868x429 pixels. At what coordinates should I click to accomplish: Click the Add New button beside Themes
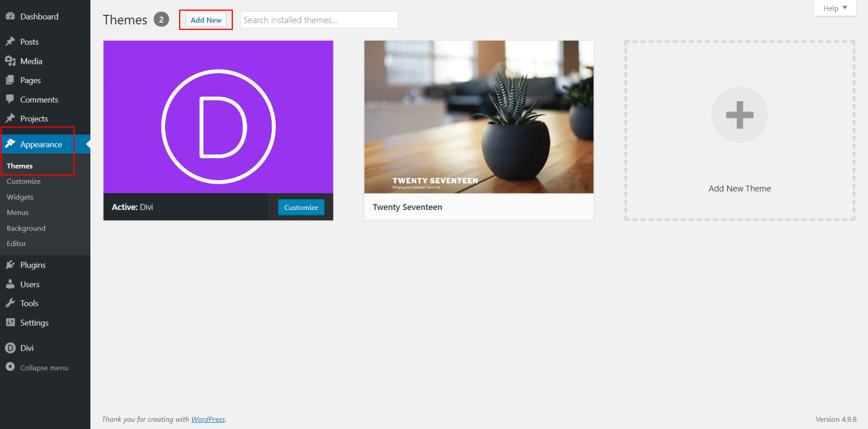click(x=206, y=20)
